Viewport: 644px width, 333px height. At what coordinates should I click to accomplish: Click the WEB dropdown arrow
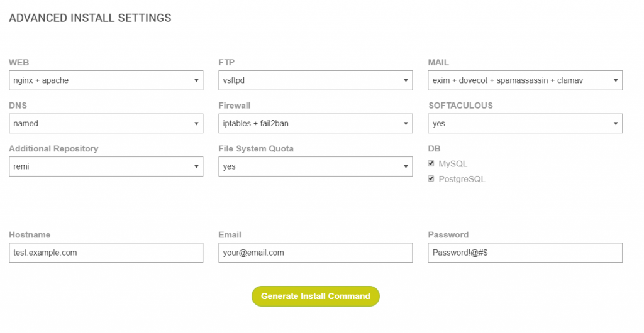click(196, 80)
